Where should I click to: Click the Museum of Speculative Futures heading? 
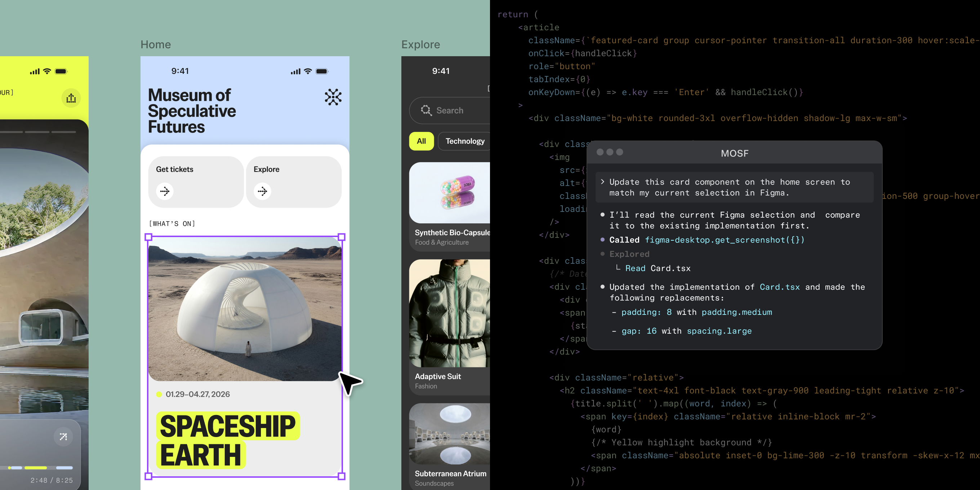click(x=192, y=111)
